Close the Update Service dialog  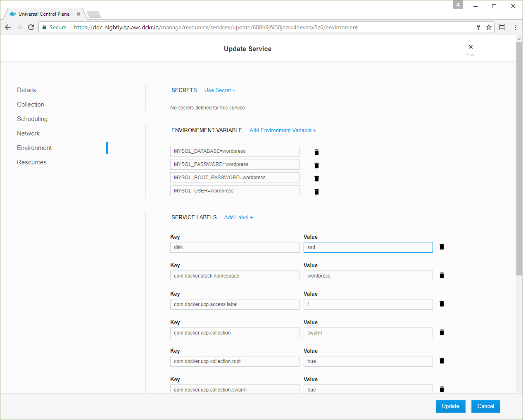click(x=471, y=47)
